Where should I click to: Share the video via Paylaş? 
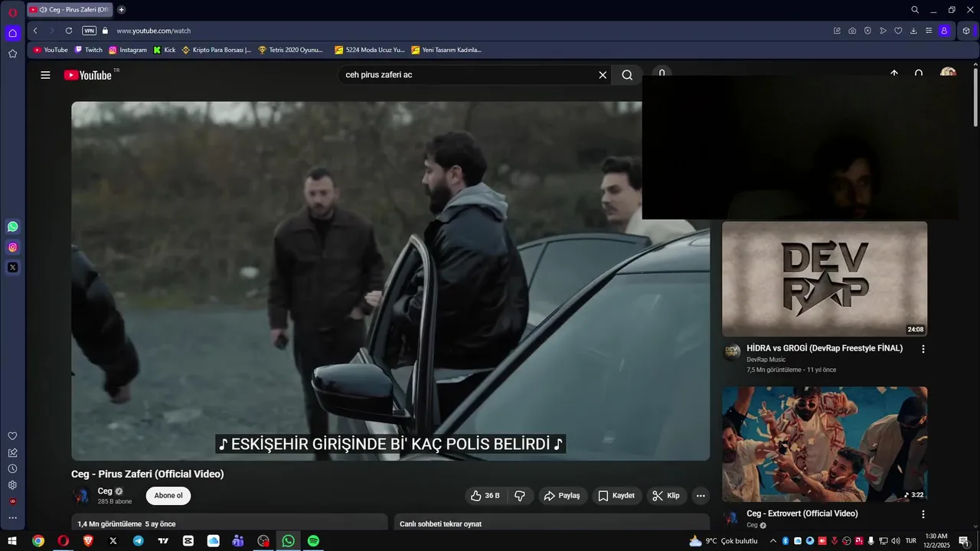pos(563,496)
